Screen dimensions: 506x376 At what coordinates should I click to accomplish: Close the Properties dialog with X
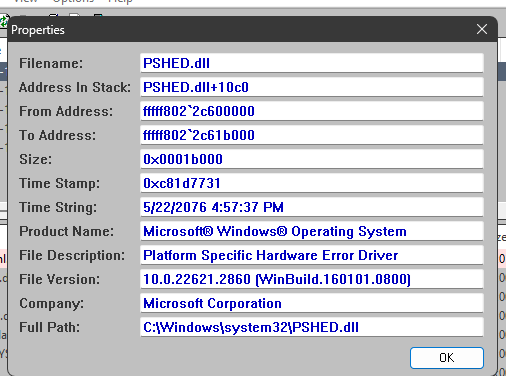coord(482,29)
